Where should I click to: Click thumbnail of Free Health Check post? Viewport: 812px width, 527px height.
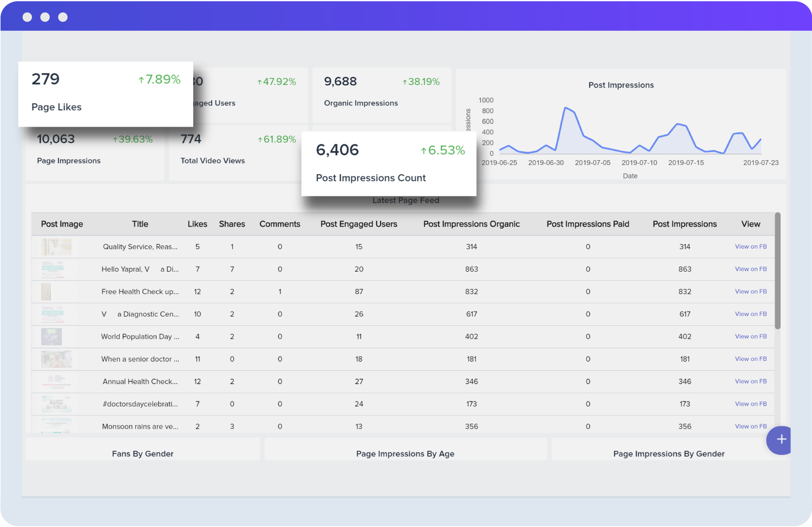pos(46,292)
